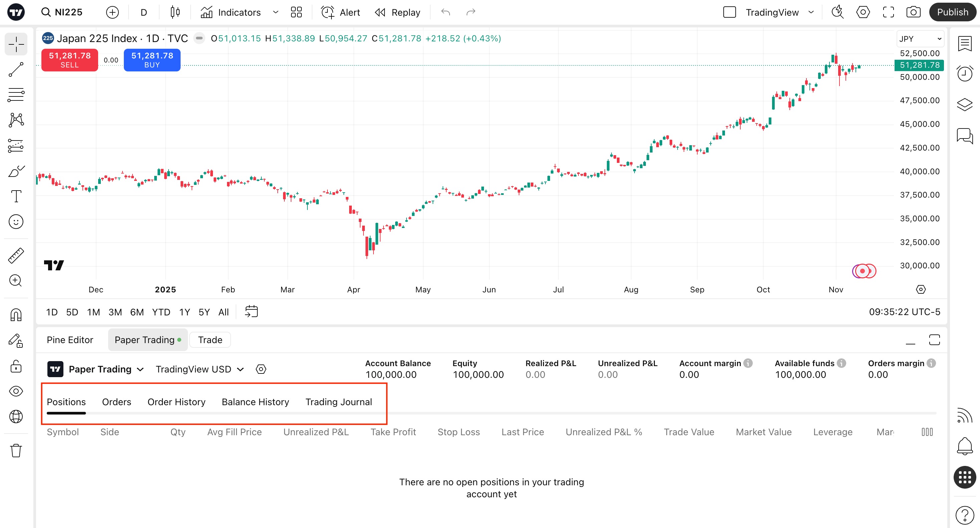Click the Publish button
This screenshot has height=528, width=980.
tap(952, 12)
